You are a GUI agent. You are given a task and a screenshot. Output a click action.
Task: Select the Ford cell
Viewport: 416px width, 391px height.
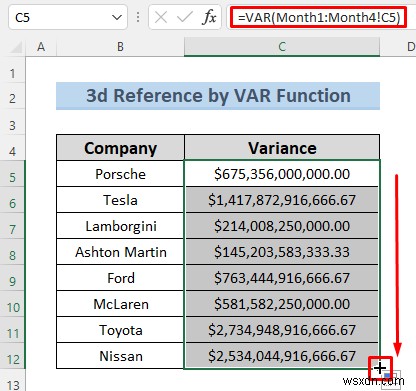(x=120, y=278)
